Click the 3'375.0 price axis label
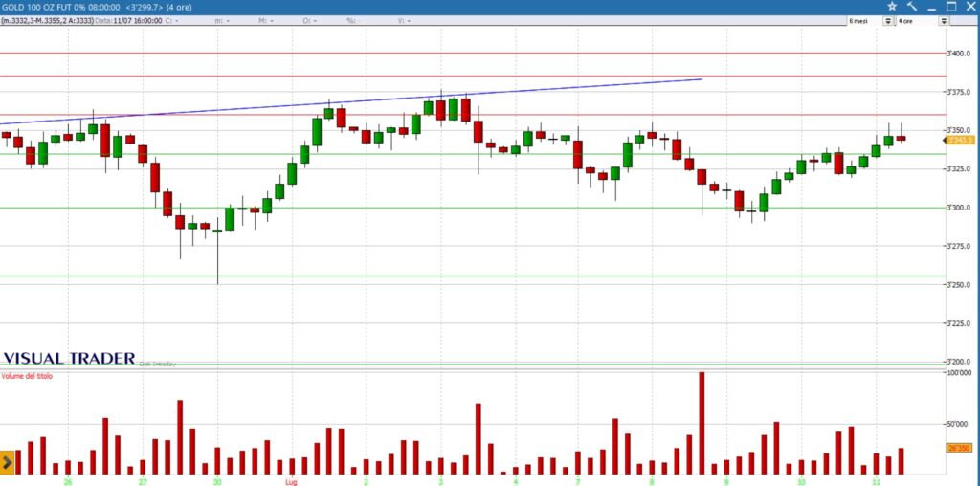The height and width of the screenshot is (486, 980). pyautogui.click(x=958, y=92)
